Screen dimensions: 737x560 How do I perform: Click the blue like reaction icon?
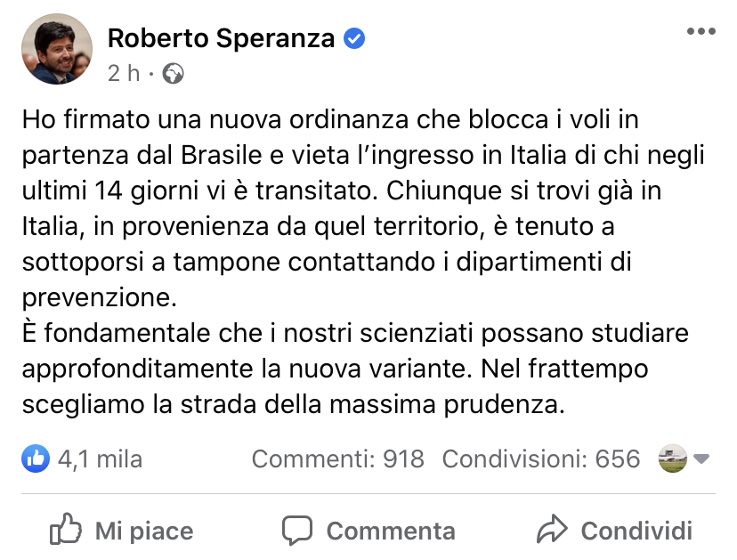pyautogui.click(x=36, y=459)
